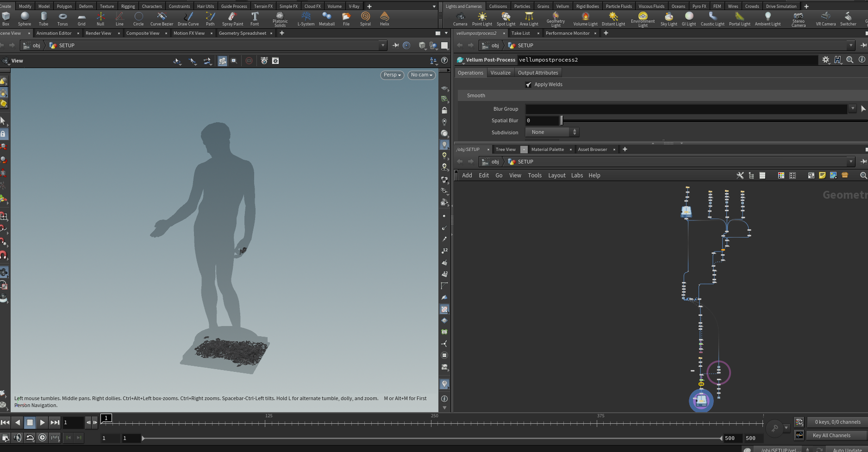Open the No cam camera dropdown
The width and height of the screenshot is (868, 452).
point(421,75)
